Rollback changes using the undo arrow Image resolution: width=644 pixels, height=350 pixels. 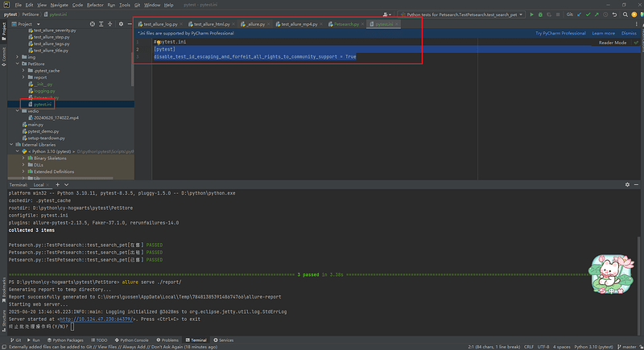[614, 14]
